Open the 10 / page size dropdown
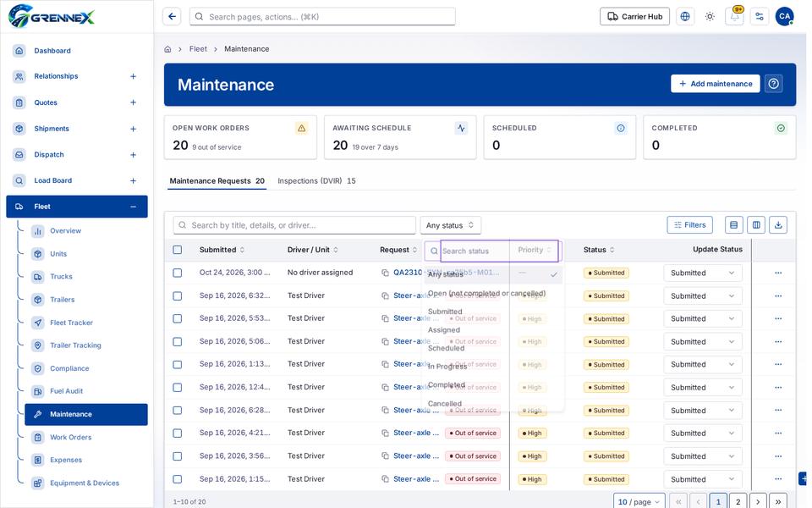Viewport: 812px width, 508px height. pos(639,502)
